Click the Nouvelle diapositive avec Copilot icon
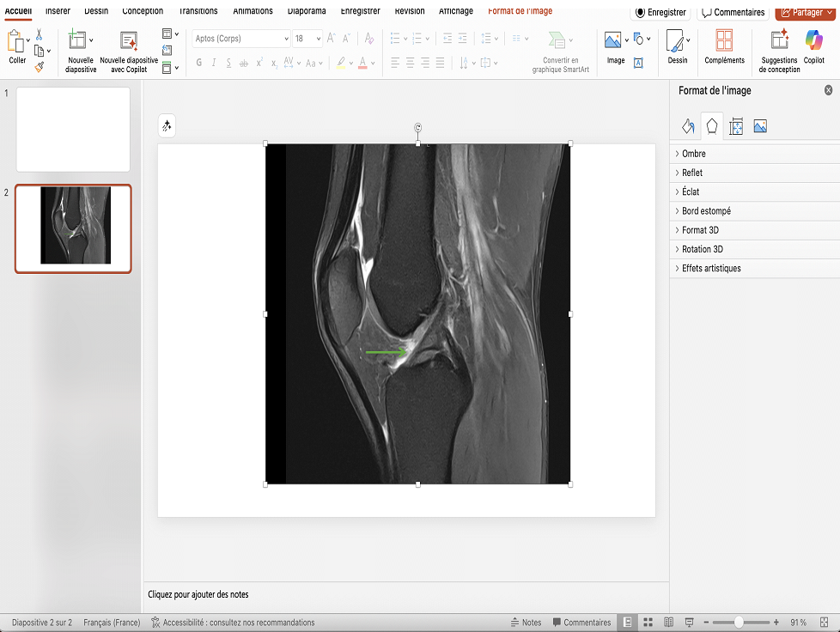Viewport: 840px width, 632px height. click(129, 41)
